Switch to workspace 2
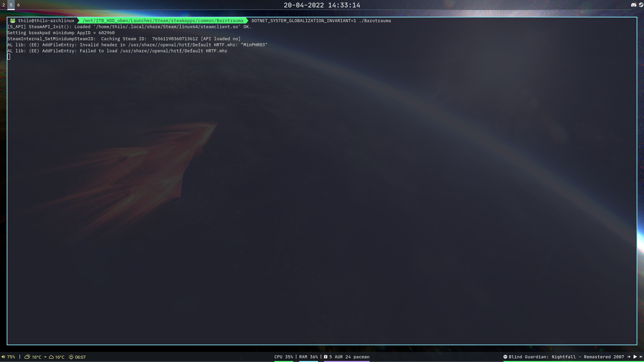644x362 pixels. 4,5
